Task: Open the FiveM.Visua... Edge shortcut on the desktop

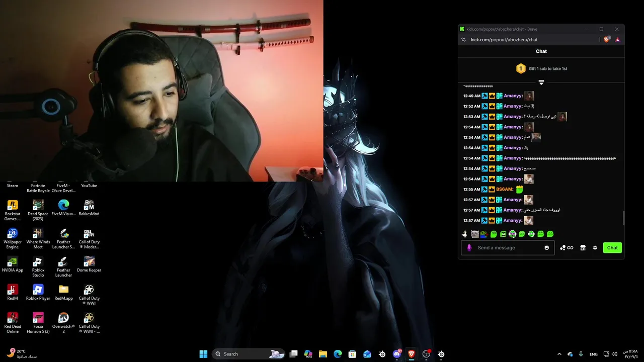Action: coord(63,208)
